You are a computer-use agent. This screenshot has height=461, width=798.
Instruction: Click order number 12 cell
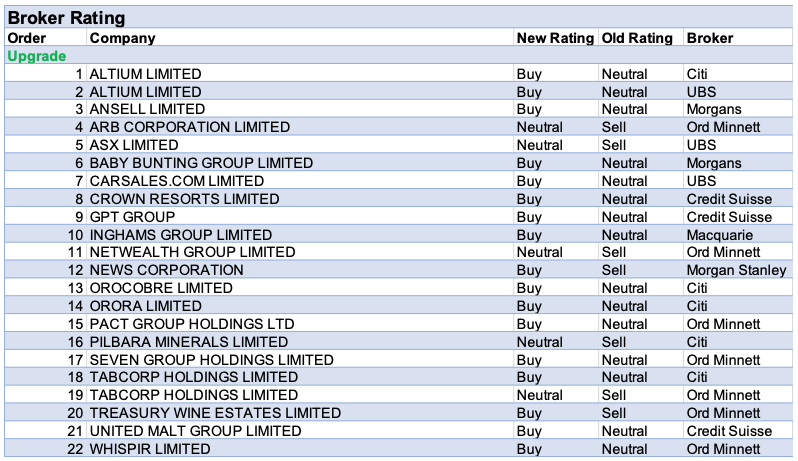tap(75, 270)
